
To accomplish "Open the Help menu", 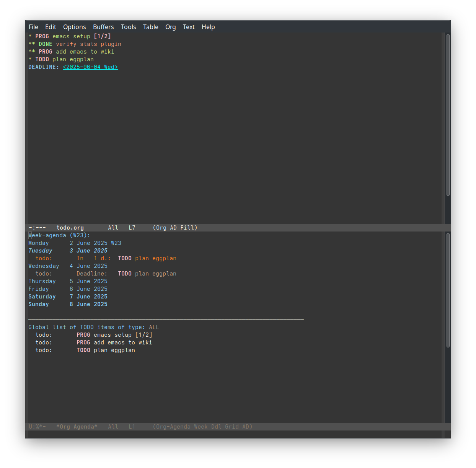I will click(x=208, y=27).
